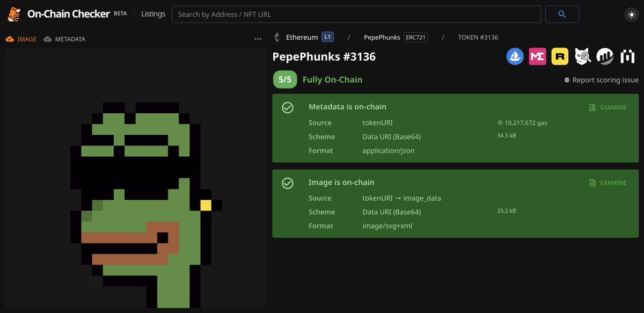Click the Ethereum diamond logo in the breadcrumb
Image resolution: width=644 pixels, height=313 pixels.
tap(276, 37)
